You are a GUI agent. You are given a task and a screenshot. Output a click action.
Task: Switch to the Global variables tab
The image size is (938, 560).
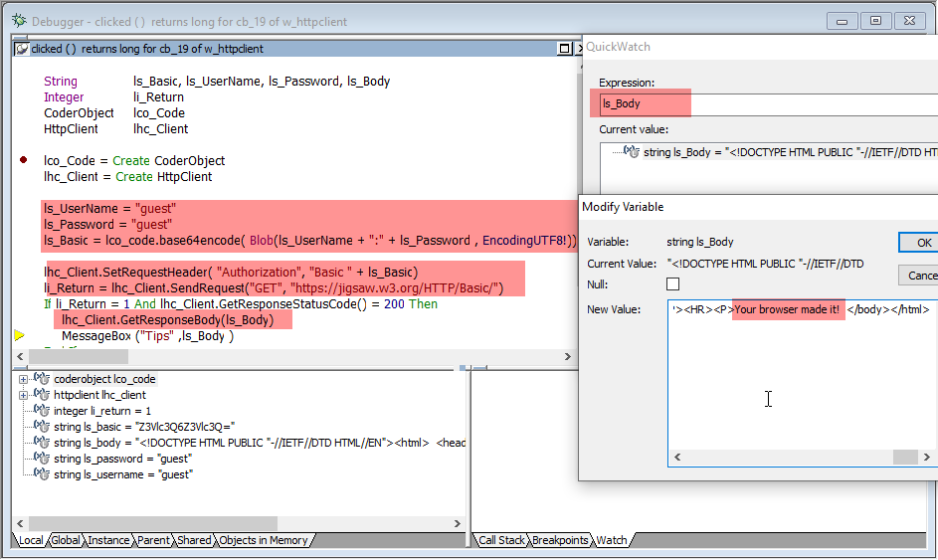(66, 540)
